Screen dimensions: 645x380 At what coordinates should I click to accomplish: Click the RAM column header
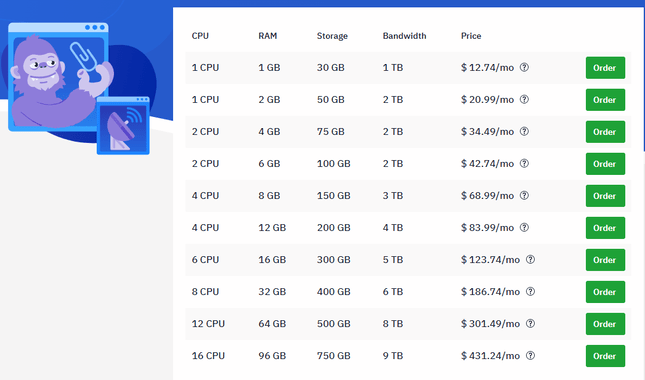(x=268, y=36)
